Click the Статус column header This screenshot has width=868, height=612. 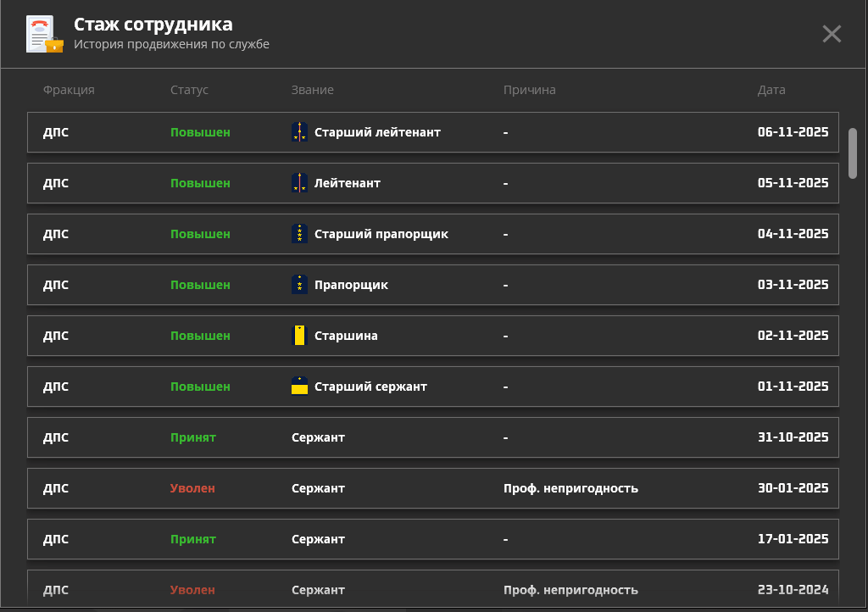point(189,90)
